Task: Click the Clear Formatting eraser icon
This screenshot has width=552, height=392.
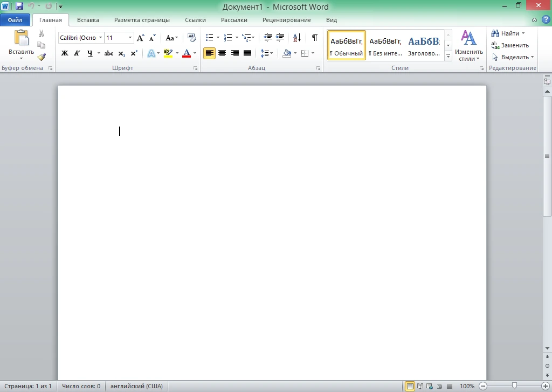Action: tap(191, 38)
